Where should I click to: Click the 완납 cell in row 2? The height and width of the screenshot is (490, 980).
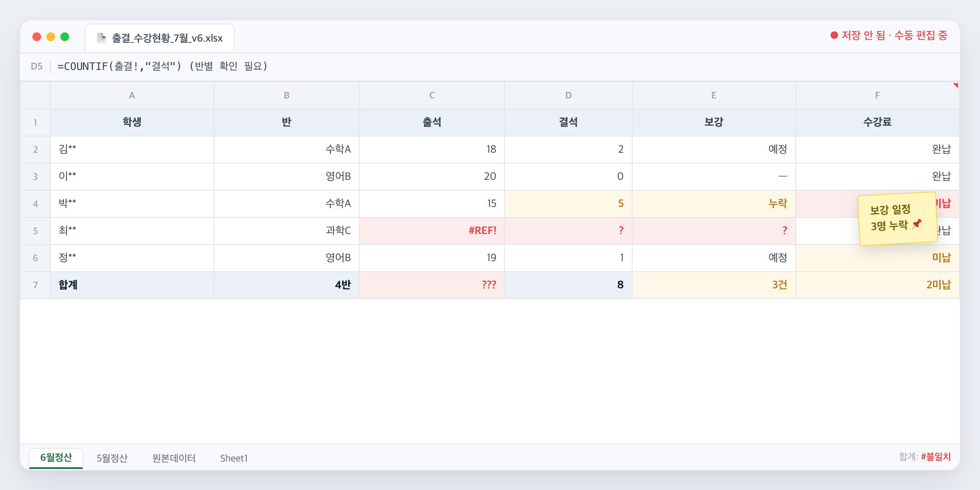point(877,150)
